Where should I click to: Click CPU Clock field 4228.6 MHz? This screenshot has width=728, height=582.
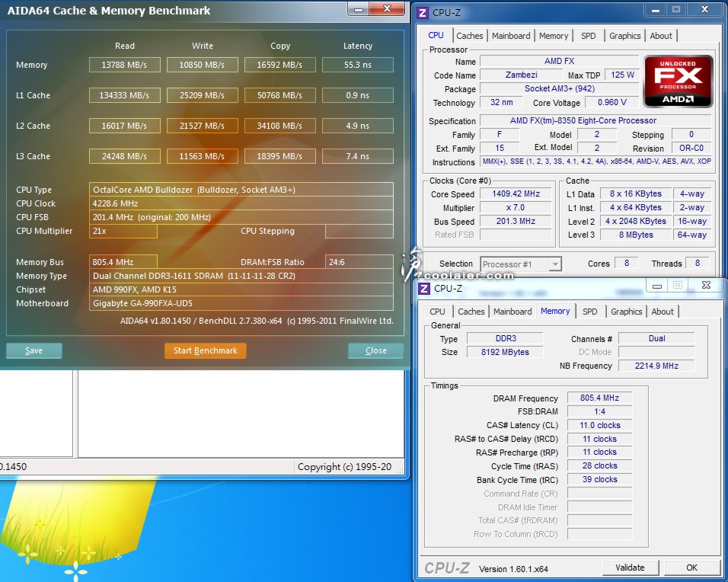(241, 203)
